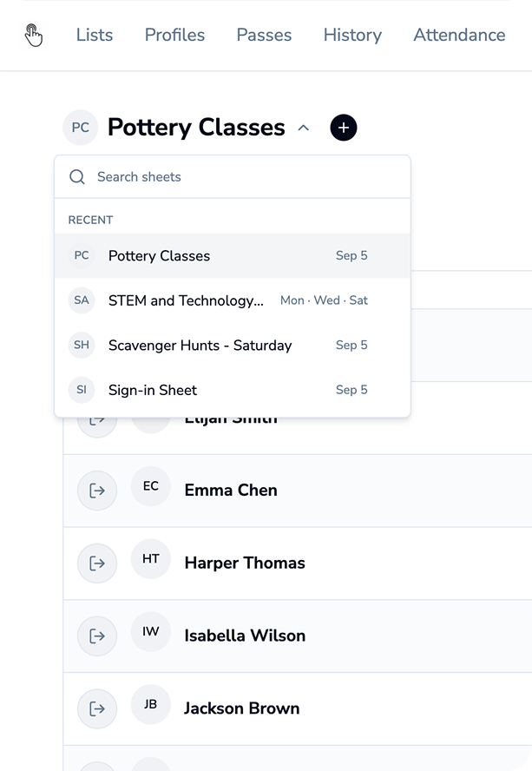Viewport: 532px width, 771px height.
Task: Go to the Passes tab
Action: [264, 35]
